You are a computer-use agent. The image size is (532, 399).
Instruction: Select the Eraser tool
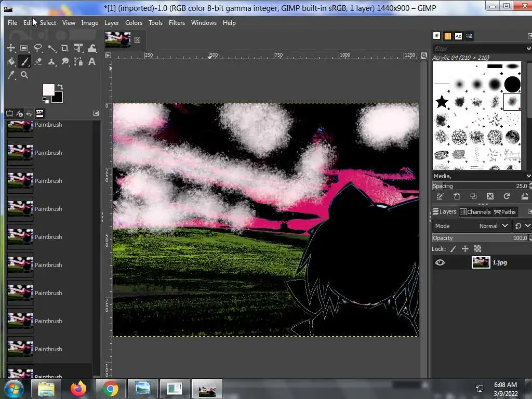point(37,61)
